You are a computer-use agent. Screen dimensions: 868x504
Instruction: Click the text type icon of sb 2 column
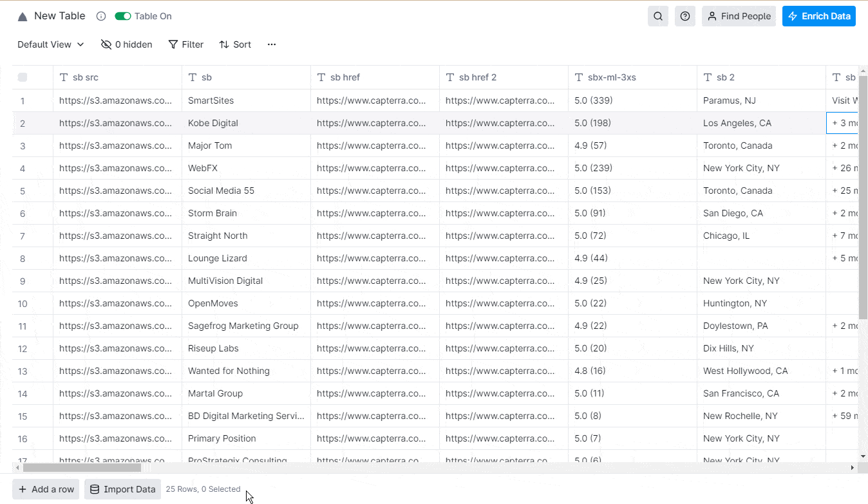coord(708,77)
